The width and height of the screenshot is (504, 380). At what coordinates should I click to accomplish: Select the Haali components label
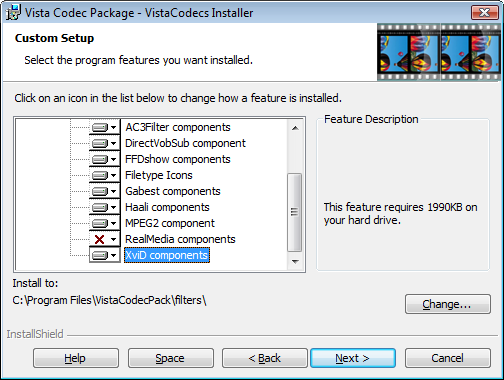167,207
